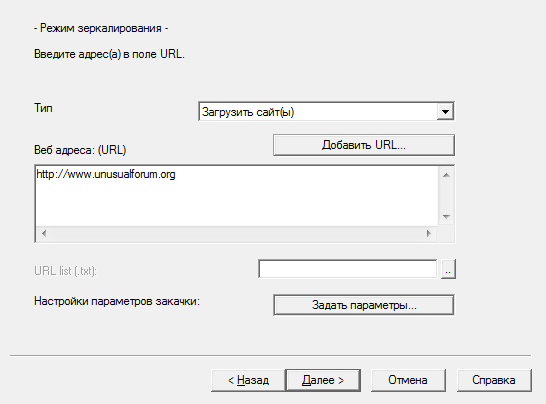
Task: Open the Тип dropdown arrow
Action: click(x=445, y=112)
